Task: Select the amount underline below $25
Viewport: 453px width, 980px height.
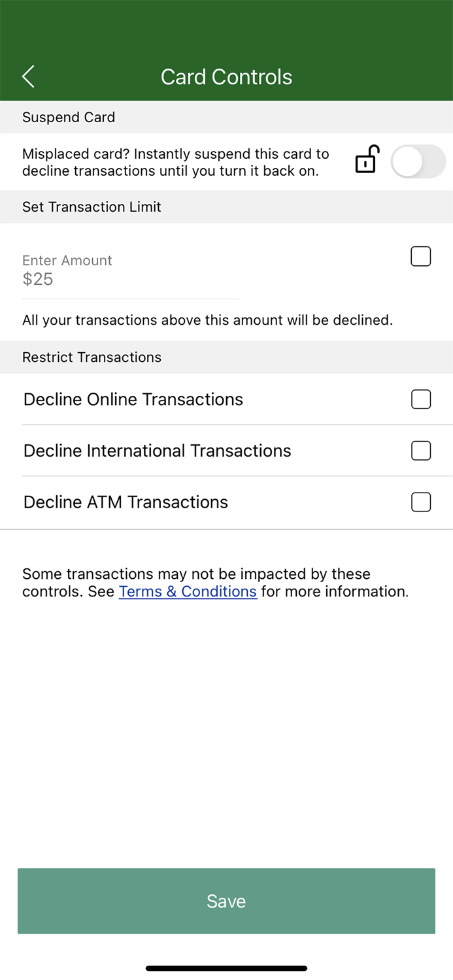Action: [131, 299]
